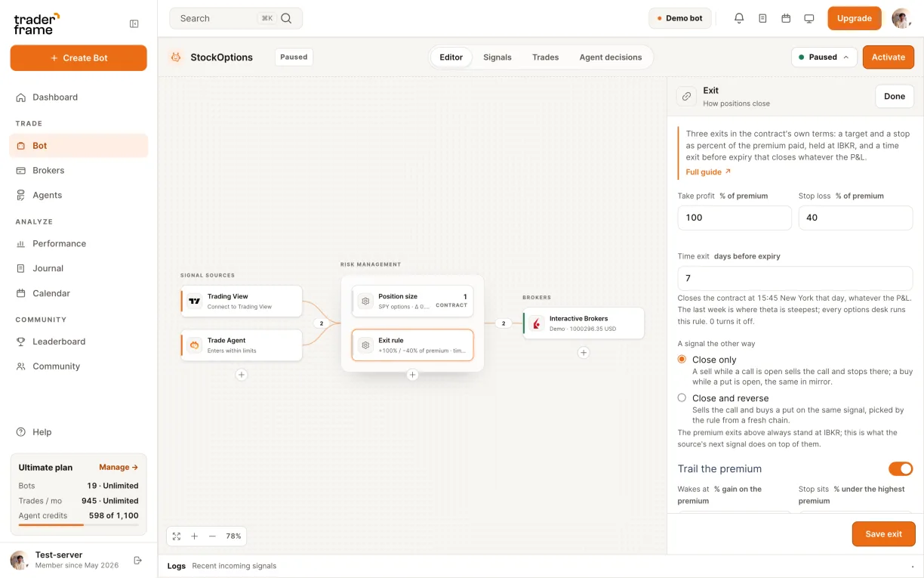The width and height of the screenshot is (924, 578).
Task: Select the Interactive Brokers node
Action: click(x=584, y=323)
